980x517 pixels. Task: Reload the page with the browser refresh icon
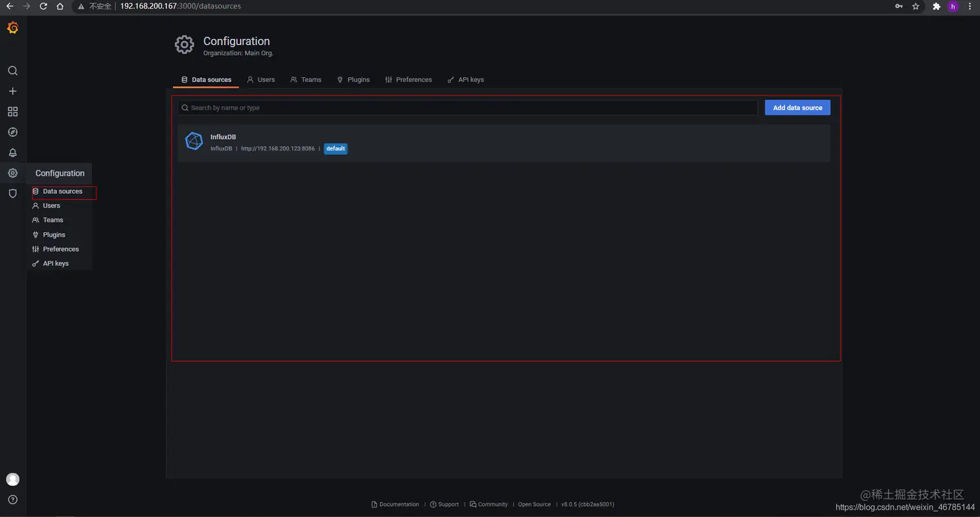[43, 6]
